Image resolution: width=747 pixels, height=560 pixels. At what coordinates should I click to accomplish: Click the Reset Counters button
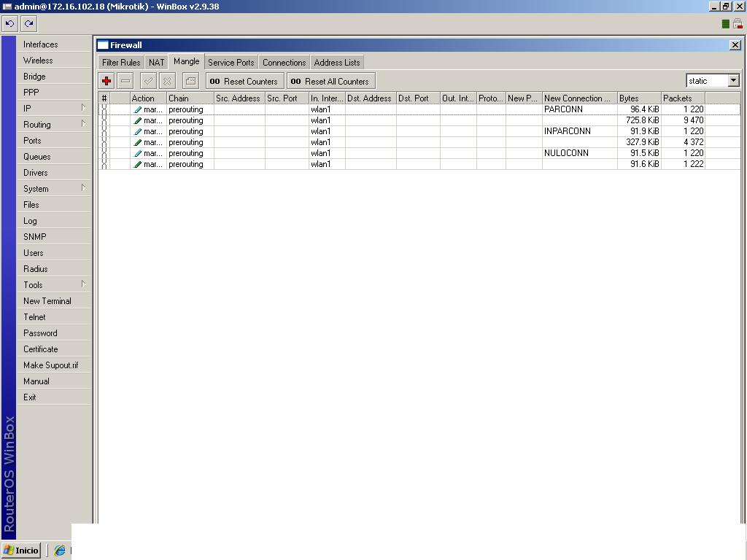(x=245, y=81)
